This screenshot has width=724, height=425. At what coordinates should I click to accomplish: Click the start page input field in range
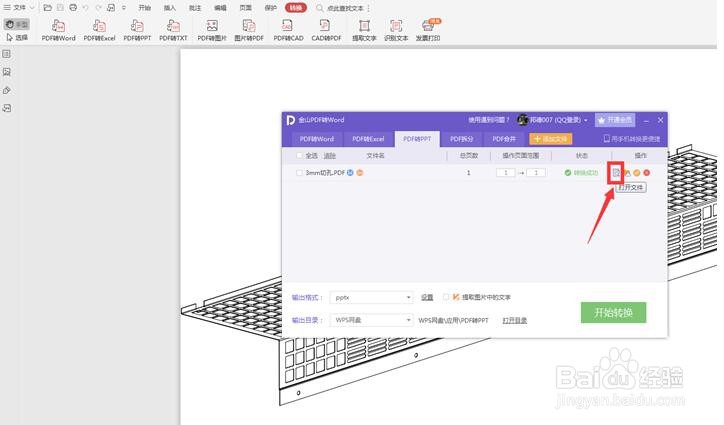click(x=506, y=173)
